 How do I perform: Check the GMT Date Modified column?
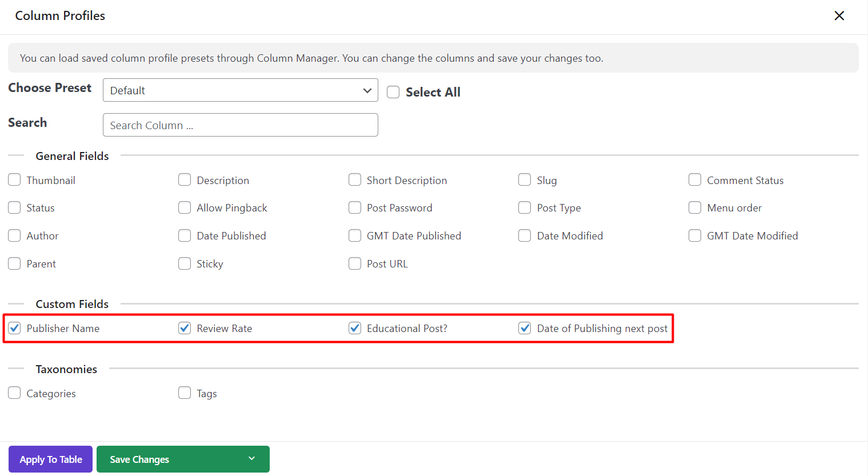click(x=695, y=235)
